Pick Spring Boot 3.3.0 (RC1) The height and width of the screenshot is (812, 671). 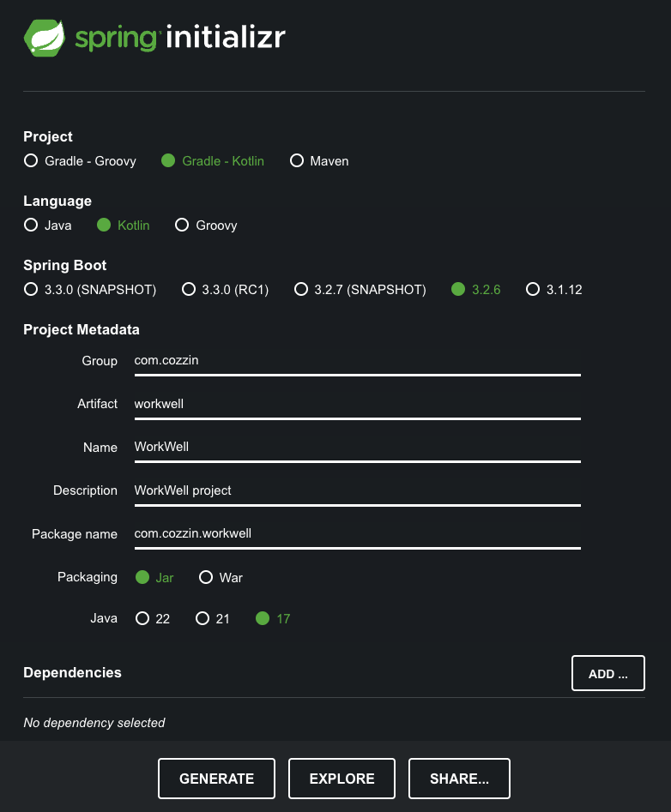226,290
